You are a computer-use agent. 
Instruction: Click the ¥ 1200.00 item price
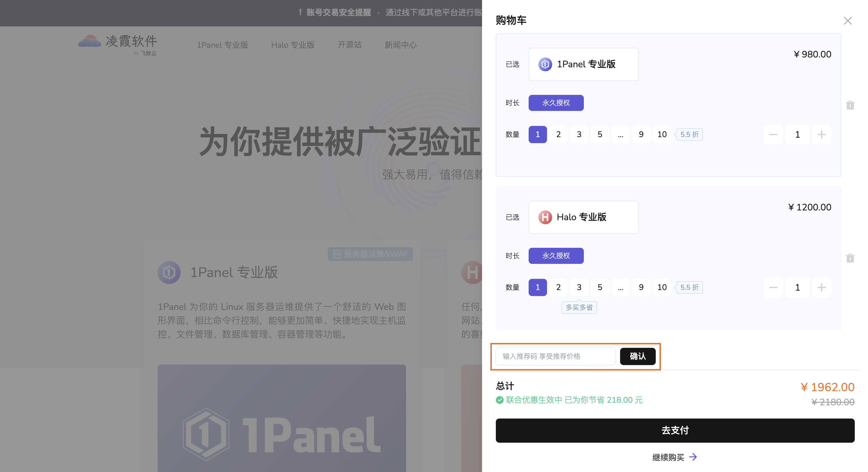[809, 207]
